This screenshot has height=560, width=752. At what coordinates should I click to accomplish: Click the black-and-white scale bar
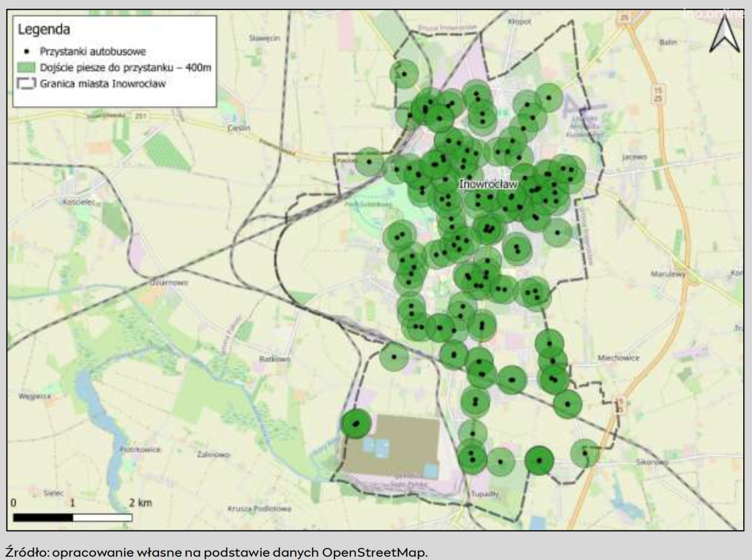72,517
